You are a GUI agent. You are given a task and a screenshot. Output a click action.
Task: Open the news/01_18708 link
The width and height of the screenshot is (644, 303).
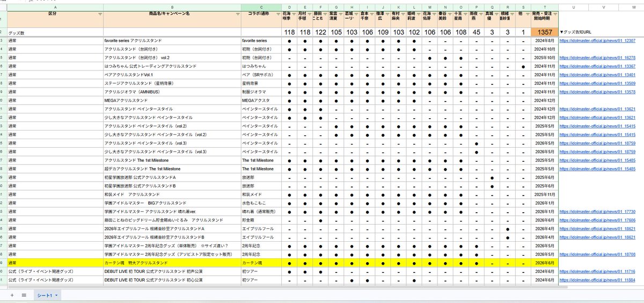pos(597,255)
